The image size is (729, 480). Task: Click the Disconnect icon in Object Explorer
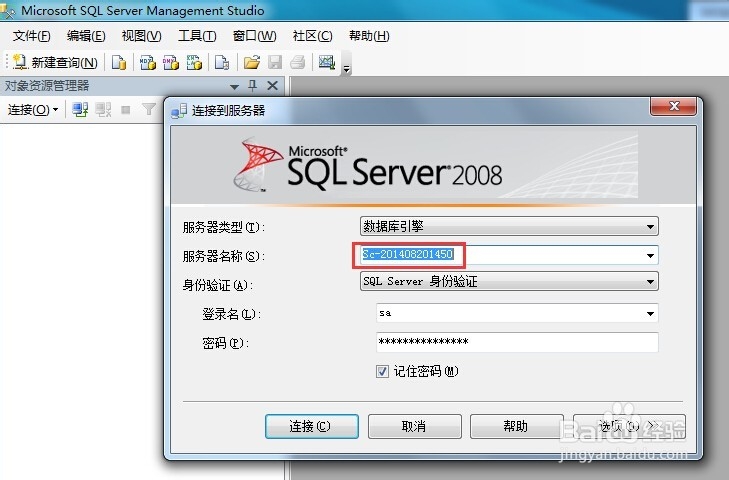click(x=103, y=110)
